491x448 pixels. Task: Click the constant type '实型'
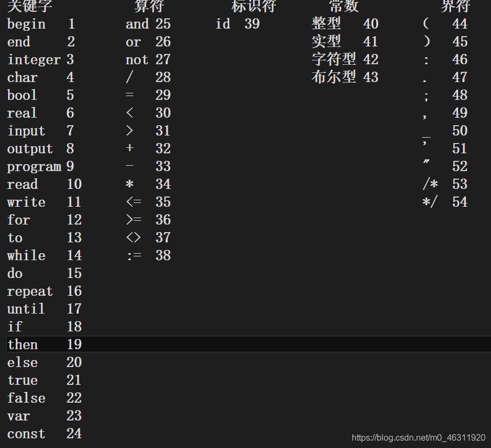point(326,42)
